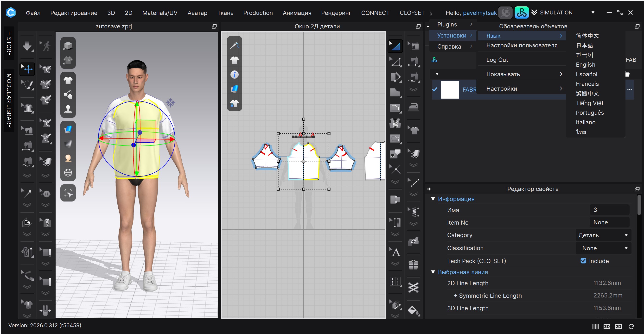Open the Classification dropdown showing None
Viewport: 644px width, 334px height.
pyautogui.click(x=603, y=248)
